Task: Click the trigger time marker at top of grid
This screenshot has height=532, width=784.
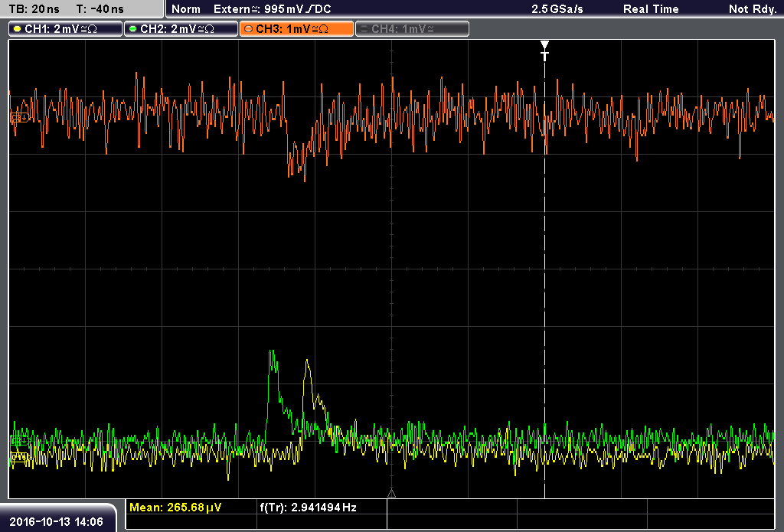Action: pos(544,51)
